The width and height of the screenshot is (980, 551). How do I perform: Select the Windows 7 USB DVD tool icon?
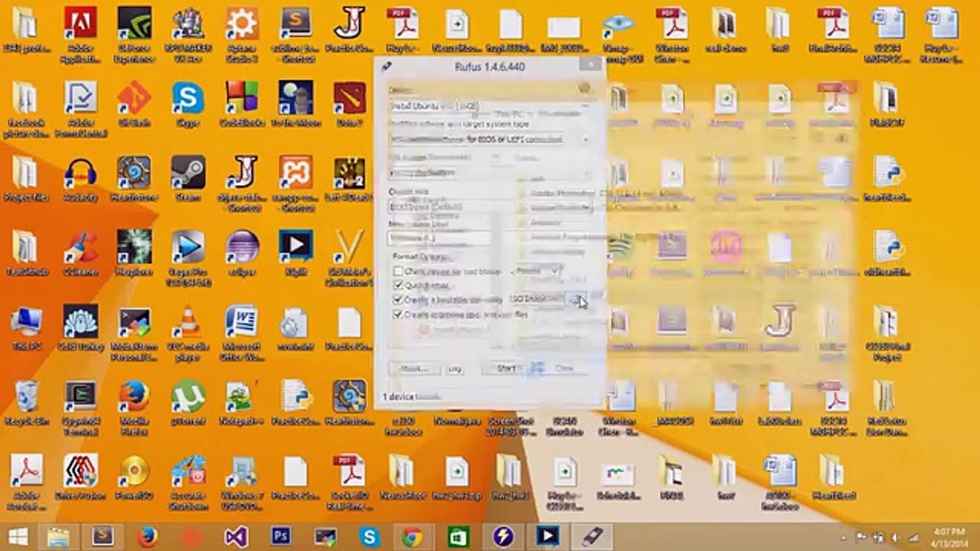[x=242, y=482]
